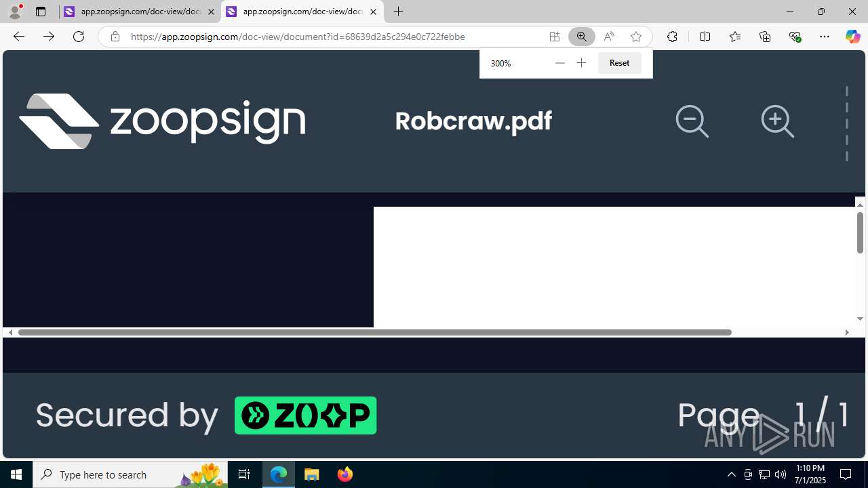This screenshot has height=488, width=868.
Task: Click the taskbar search box
Action: click(x=131, y=474)
